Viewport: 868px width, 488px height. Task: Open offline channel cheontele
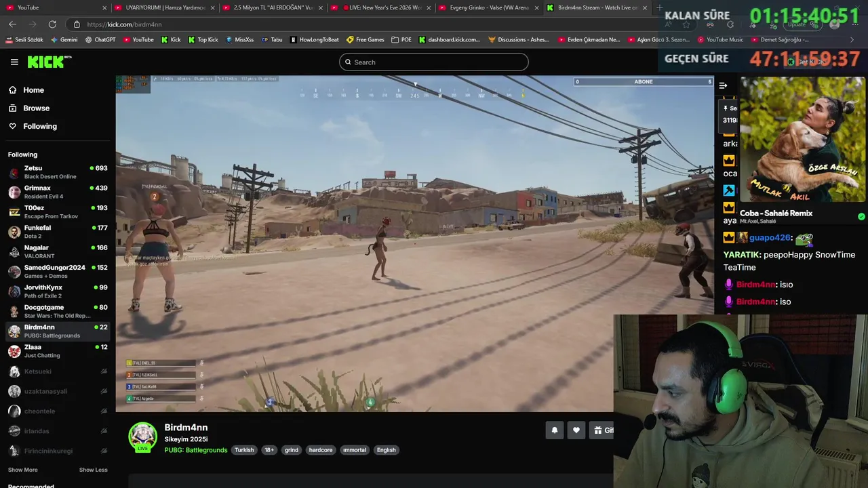pyautogui.click(x=58, y=411)
